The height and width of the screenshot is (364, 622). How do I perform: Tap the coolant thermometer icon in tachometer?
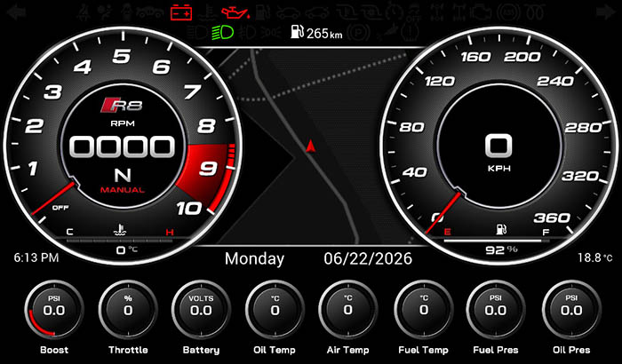tap(119, 230)
